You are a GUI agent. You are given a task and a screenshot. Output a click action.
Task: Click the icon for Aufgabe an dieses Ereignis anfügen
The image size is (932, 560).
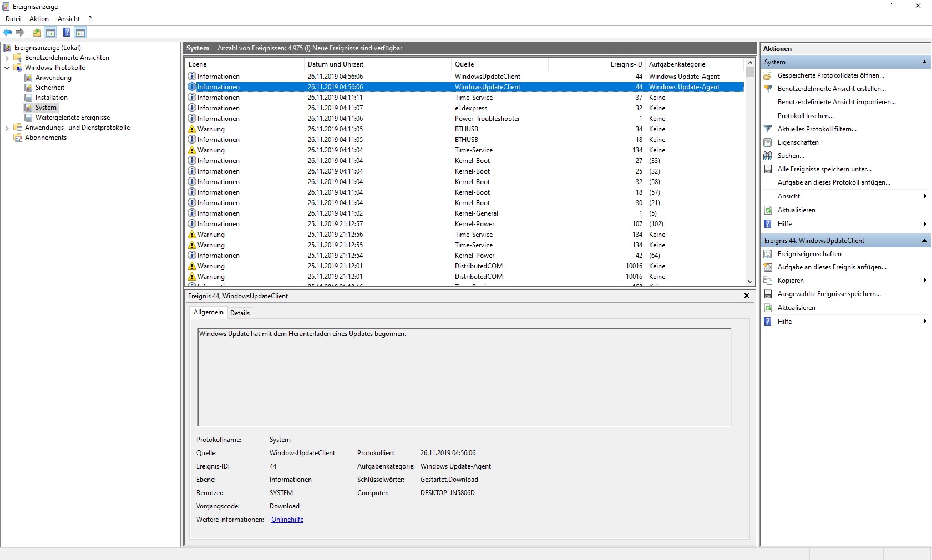[x=768, y=267]
